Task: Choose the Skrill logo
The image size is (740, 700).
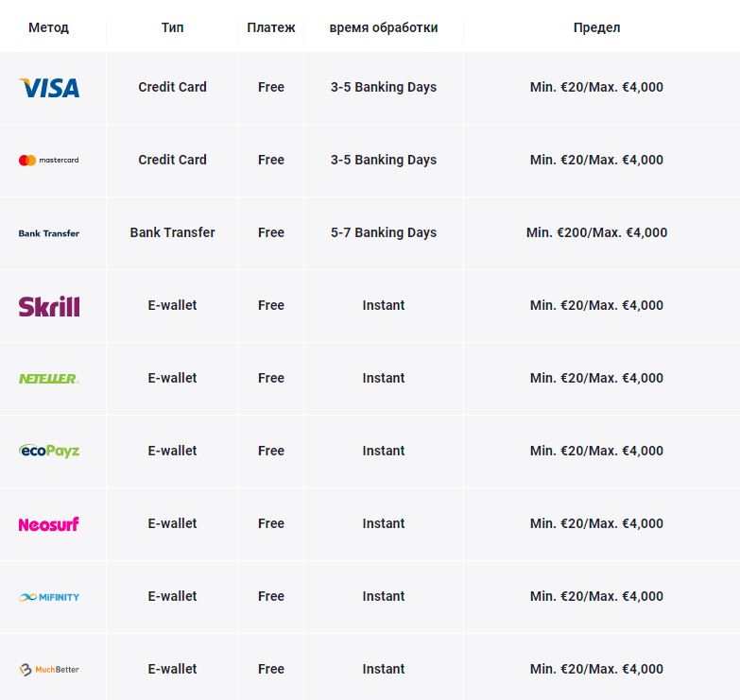Action: (49, 306)
